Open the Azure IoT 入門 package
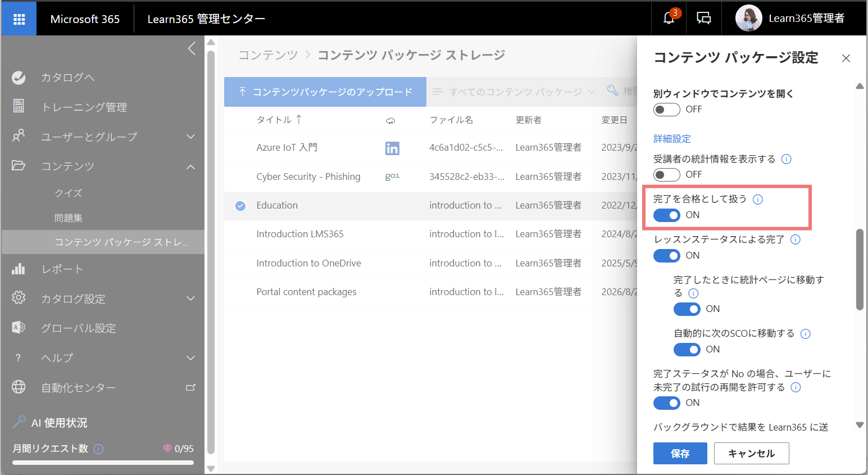 [x=287, y=147]
